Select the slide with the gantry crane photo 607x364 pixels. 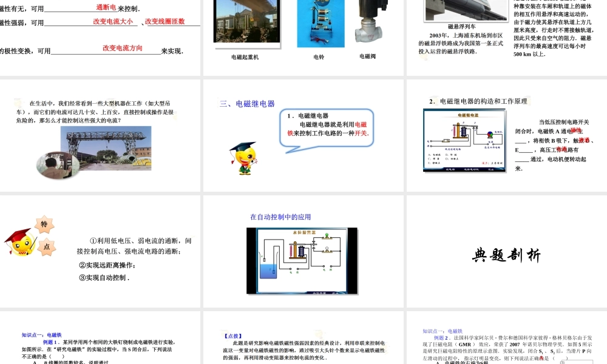[100, 135]
